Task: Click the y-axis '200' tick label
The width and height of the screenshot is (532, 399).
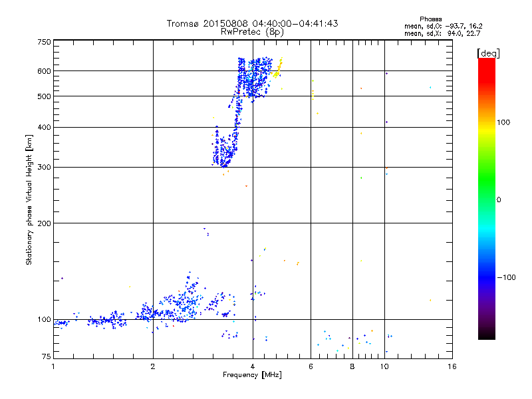Action: 44,223
